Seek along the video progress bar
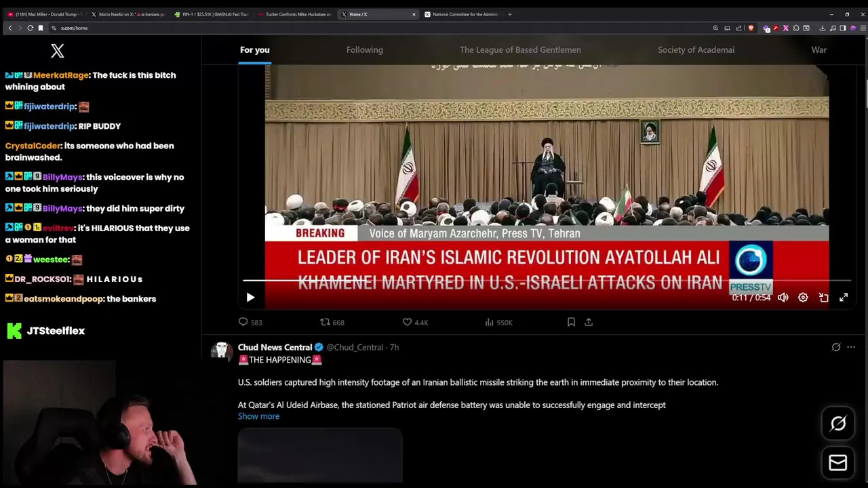This screenshot has width=868, height=488. (547, 280)
